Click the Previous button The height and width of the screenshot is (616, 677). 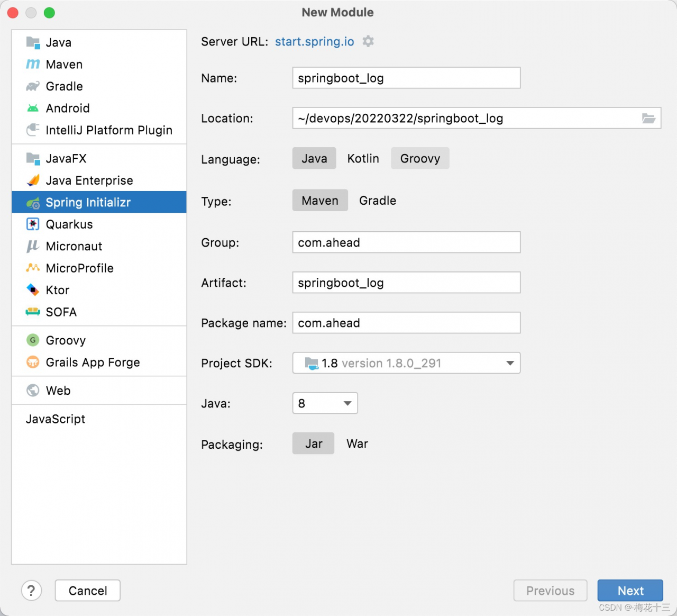[x=550, y=591]
